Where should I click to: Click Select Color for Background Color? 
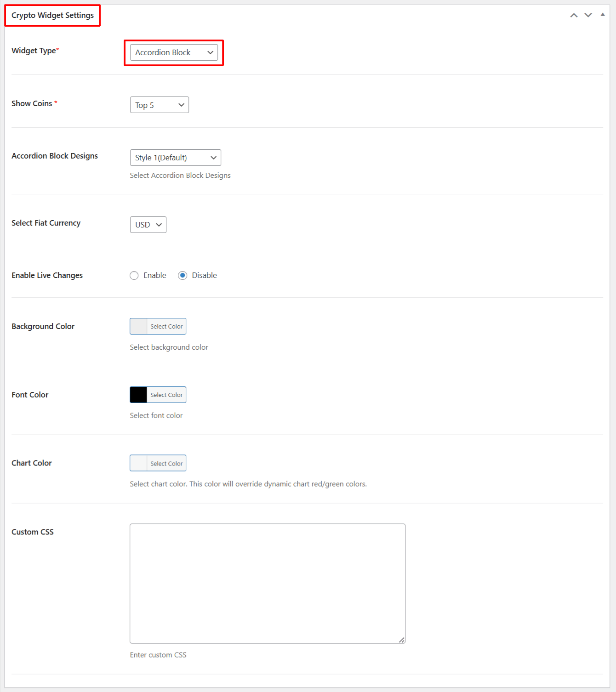(x=166, y=326)
